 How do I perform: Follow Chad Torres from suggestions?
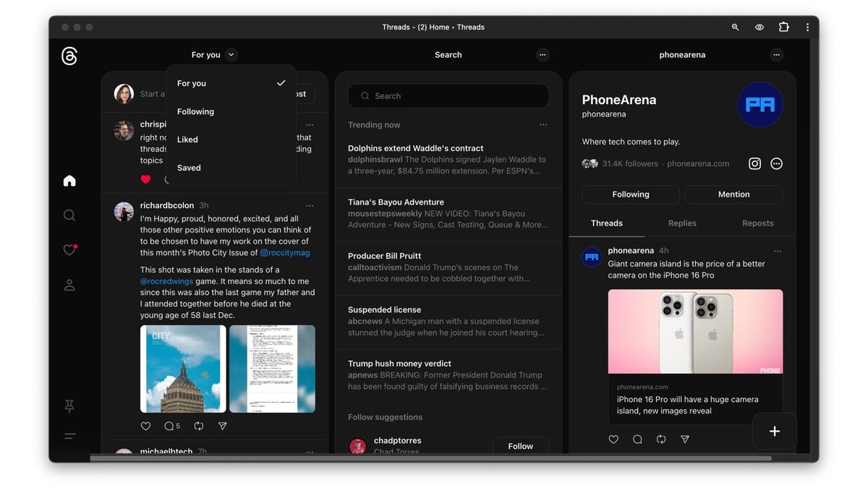tap(520, 445)
